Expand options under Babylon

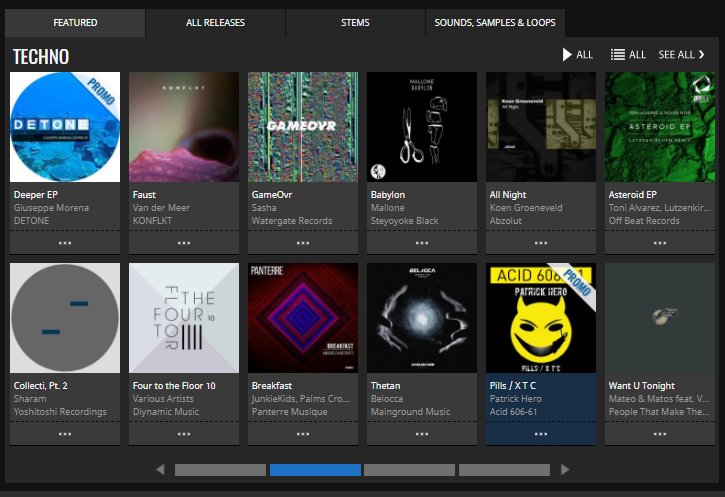[422, 243]
